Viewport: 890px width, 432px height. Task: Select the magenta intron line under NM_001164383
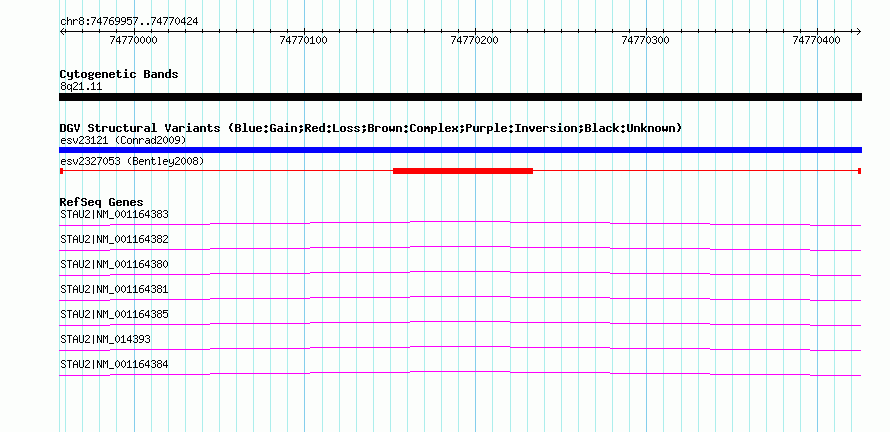pyautogui.click(x=460, y=221)
